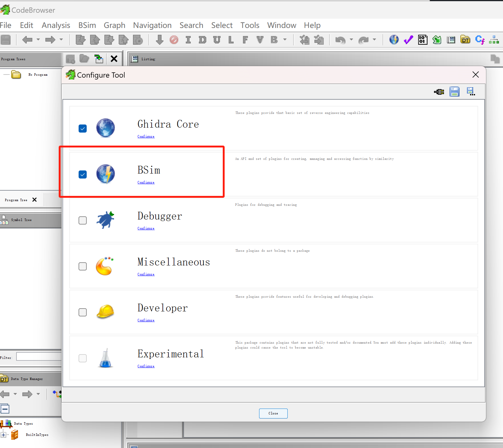Click the undo arrow in the toolbar
The width and height of the screenshot is (503, 448).
pyautogui.click(x=341, y=40)
